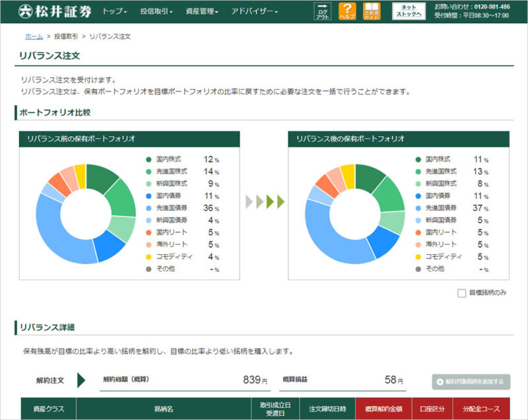528x420 pixels.
Task: Open the アドバイザー menu
Action: pyautogui.click(x=254, y=12)
